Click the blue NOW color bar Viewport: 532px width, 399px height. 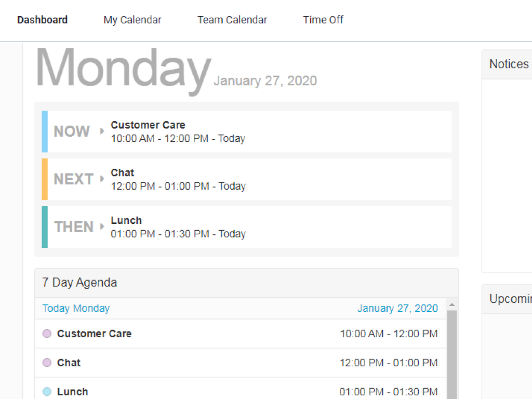point(45,131)
